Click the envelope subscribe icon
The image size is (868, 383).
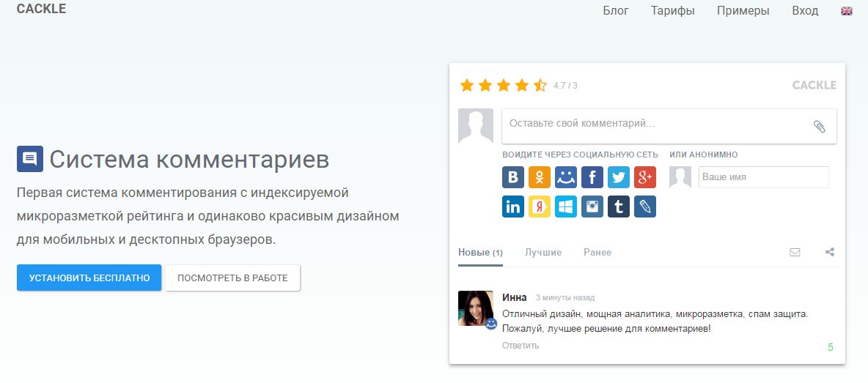coord(795,252)
